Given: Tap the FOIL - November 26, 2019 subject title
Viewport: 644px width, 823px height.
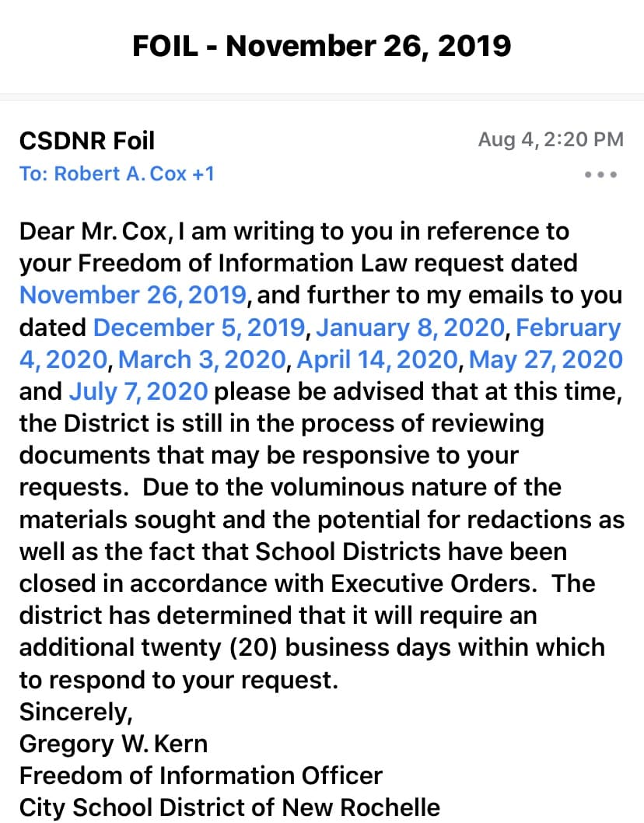Looking at the screenshot, I should pyautogui.click(x=322, y=46).
